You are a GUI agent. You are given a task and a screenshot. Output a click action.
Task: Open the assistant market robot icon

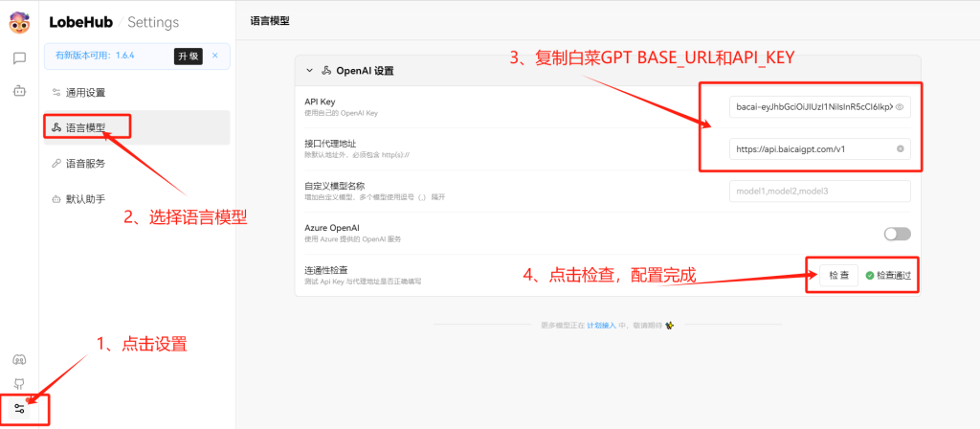[19, 91]
